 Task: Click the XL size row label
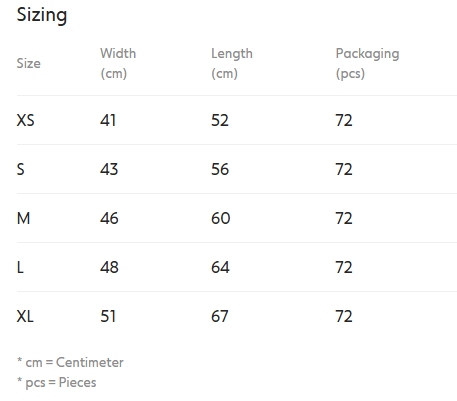(x=25, y=316)
